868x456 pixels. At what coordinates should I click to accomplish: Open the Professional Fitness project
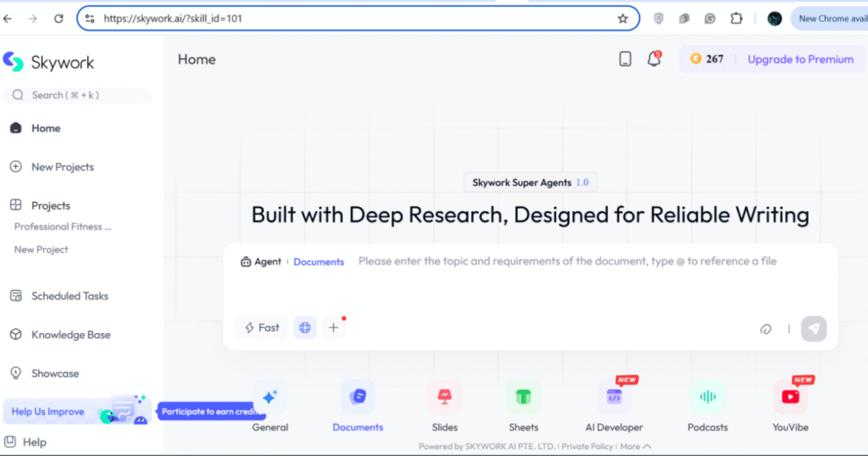63,227
